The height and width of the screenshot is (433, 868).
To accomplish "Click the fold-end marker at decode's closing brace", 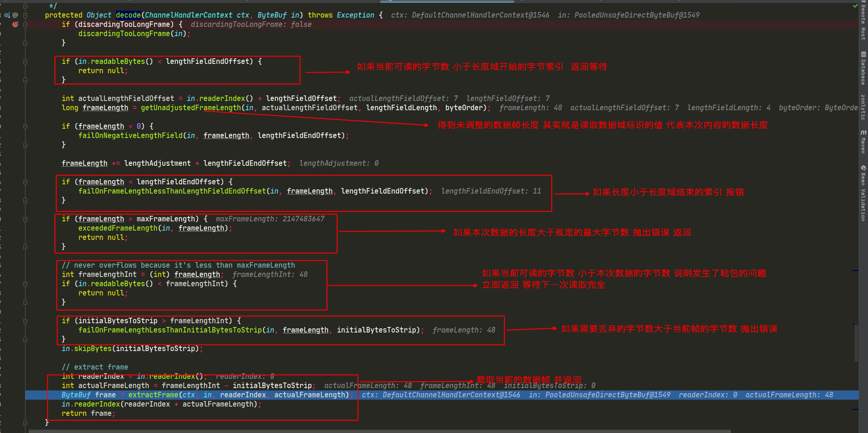I will tap(25, 423).
